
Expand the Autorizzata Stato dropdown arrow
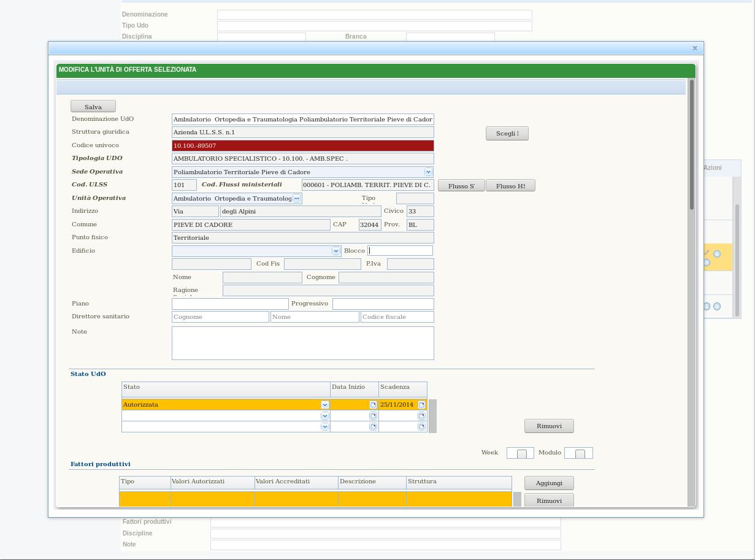coord(324,405)
